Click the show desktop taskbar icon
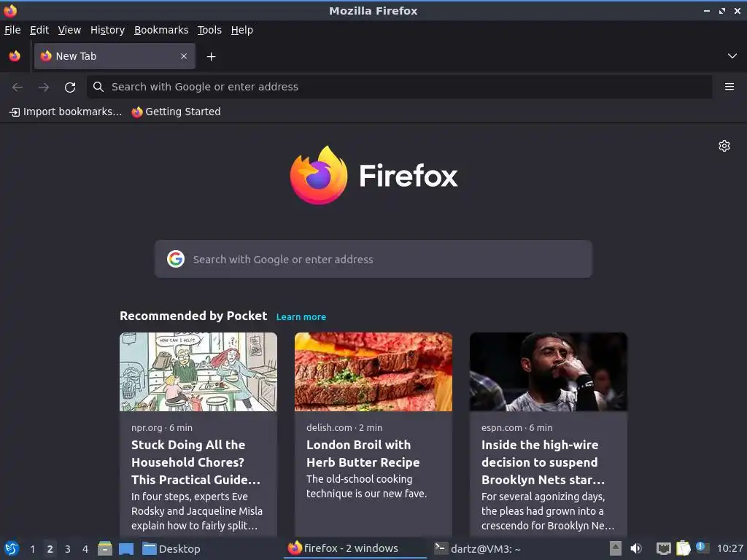This screenshot has width=747, height=560. click(x=126, y=549)
